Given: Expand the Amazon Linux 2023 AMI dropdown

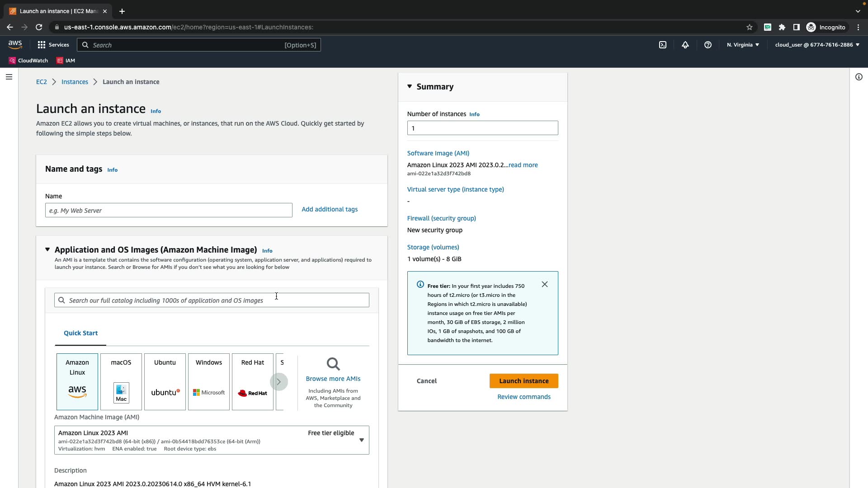Looking at the screenshot, I should tap(361, 440).
